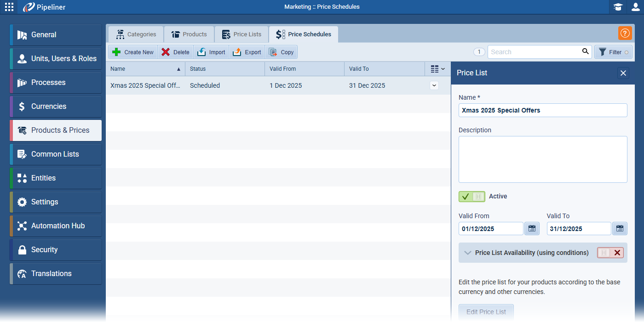Viewport: 644px width, 322px height.
Task: Click into the Description text area
Action: tap(543, 159)
